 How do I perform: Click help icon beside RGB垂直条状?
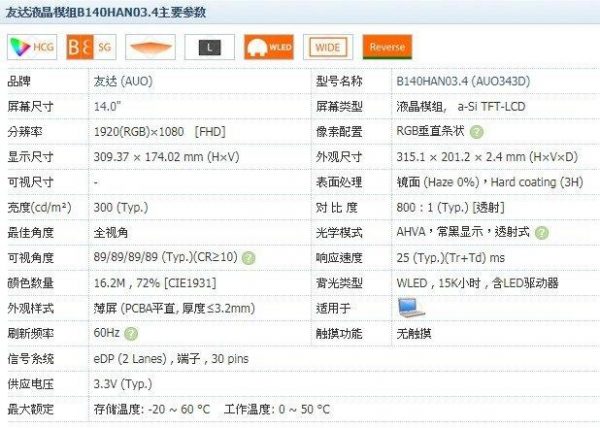tap(476, 132)
